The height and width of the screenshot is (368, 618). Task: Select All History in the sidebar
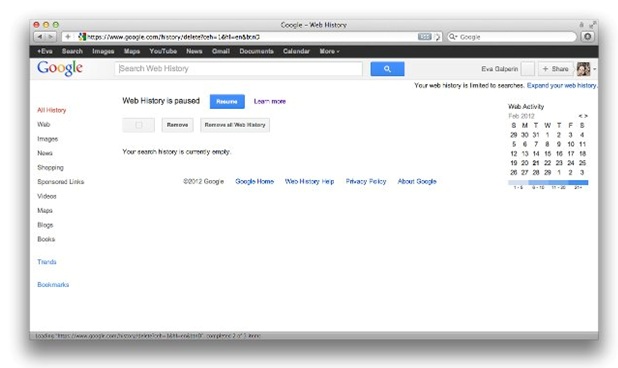pos(52,110)
